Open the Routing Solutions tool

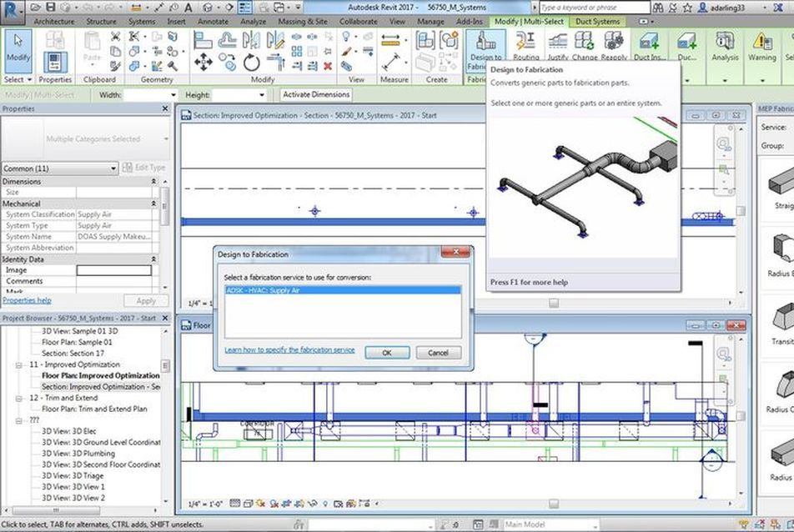click(x=525, y=47)
